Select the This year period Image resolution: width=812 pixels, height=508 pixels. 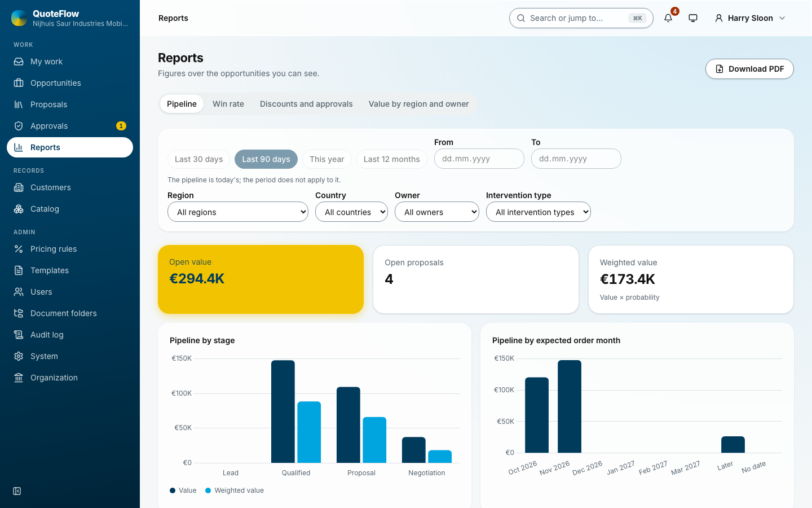pos(327,159)
